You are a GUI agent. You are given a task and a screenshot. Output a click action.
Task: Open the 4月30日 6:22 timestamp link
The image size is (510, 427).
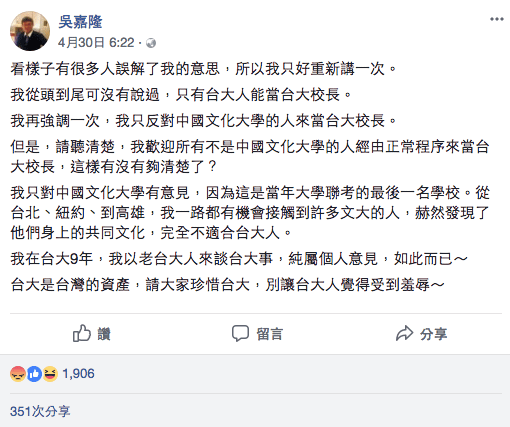click(96, 43)
